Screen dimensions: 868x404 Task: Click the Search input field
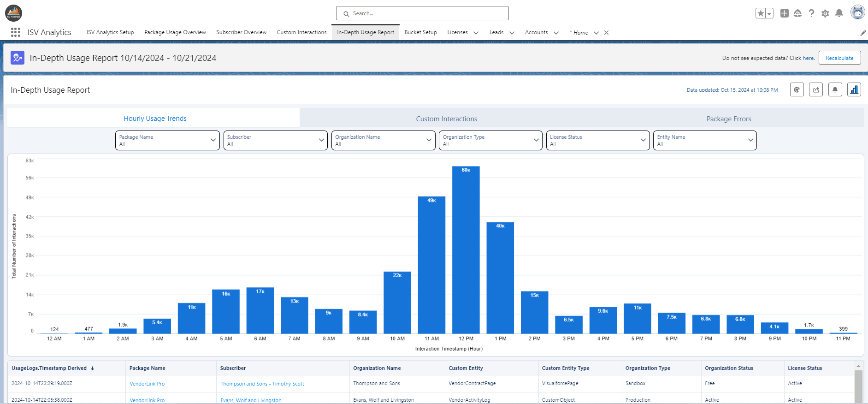point(422,13)
